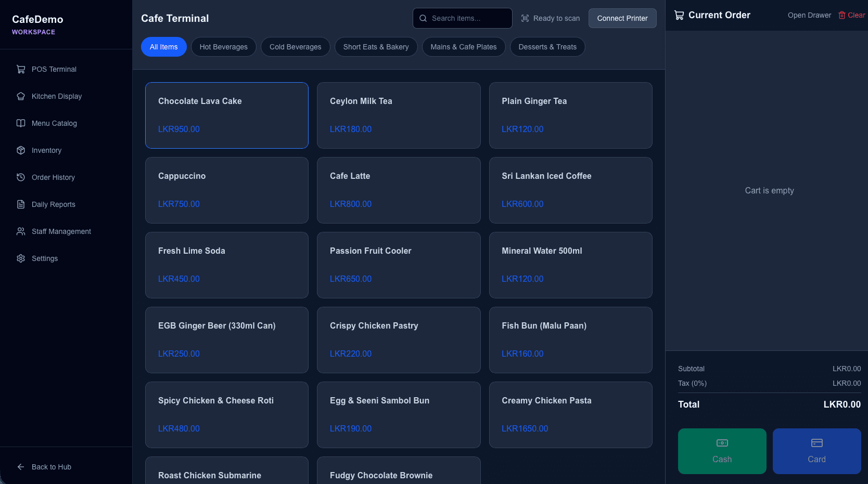View Desserts & Treats category
This screenshot has height=484, width=868.
click(547, 47)
